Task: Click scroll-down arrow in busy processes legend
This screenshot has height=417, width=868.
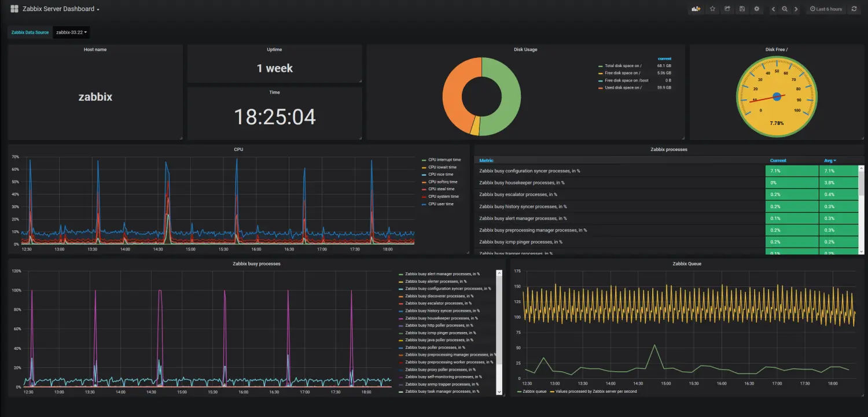Action: click(x=499, y=392)
